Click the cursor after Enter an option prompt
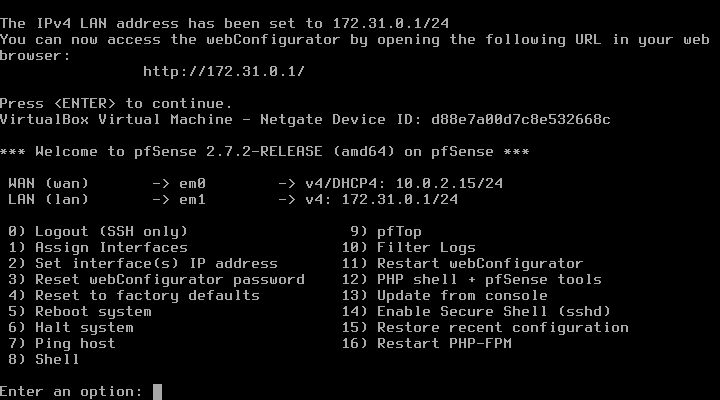720x400 pixels. [158, 392]
